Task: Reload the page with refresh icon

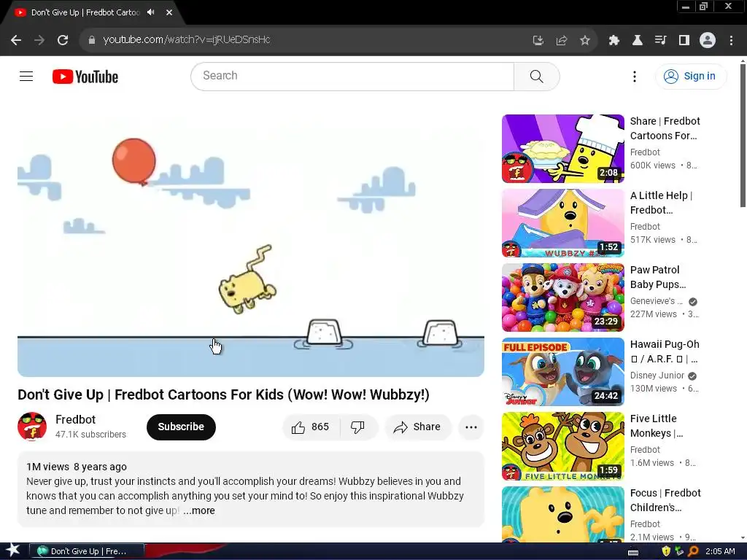Action: (63, 40)
